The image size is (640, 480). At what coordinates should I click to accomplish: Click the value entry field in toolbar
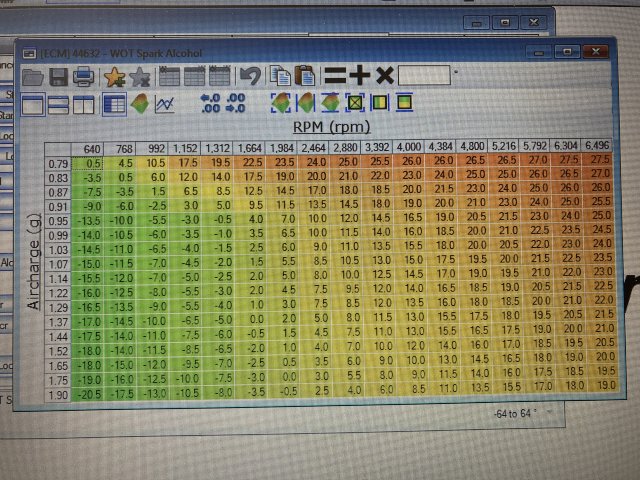(x=425, y=76)
